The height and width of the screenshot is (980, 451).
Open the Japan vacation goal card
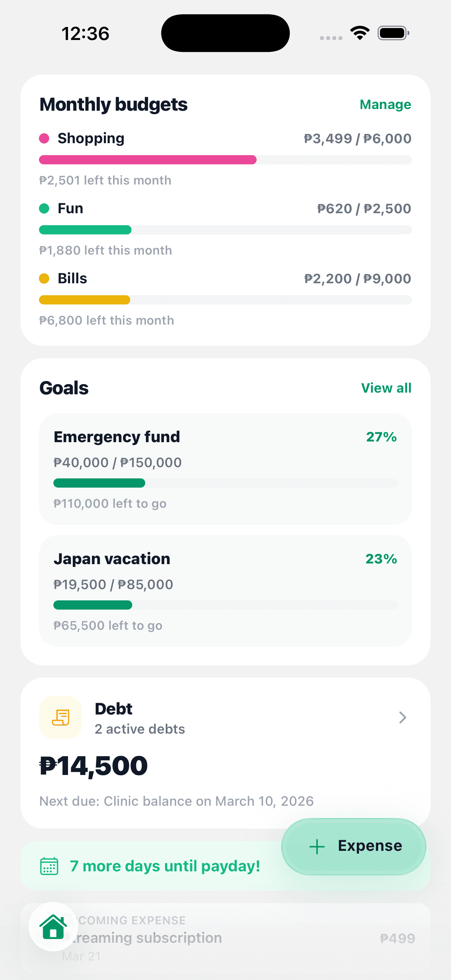pos(225,590)
